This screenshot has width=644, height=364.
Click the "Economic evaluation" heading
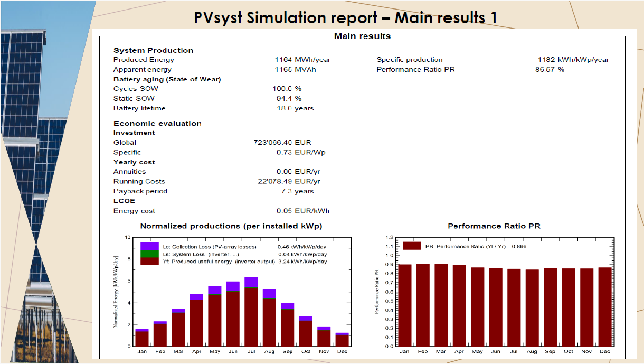[157, 123]
